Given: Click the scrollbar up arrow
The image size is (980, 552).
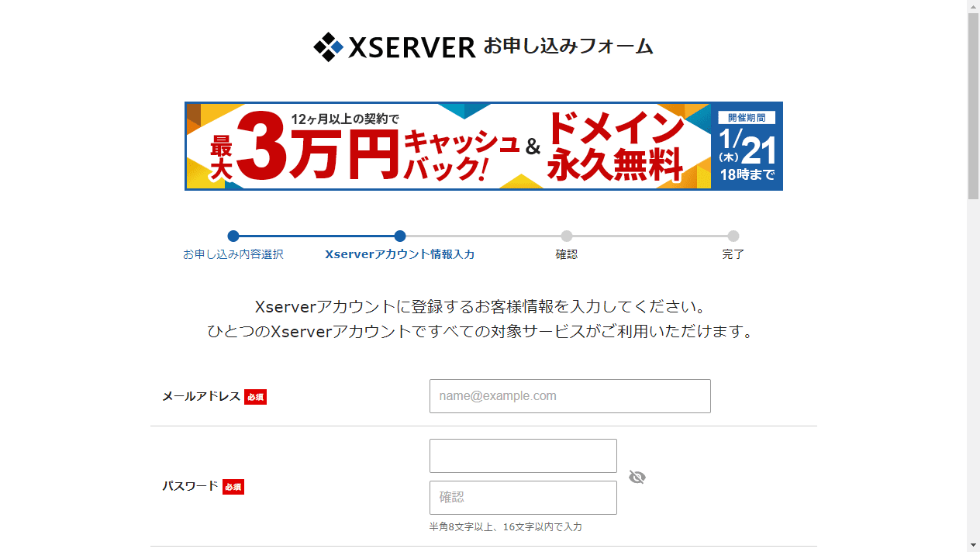Looking at the screenshot, I should (x=974, y=6).
